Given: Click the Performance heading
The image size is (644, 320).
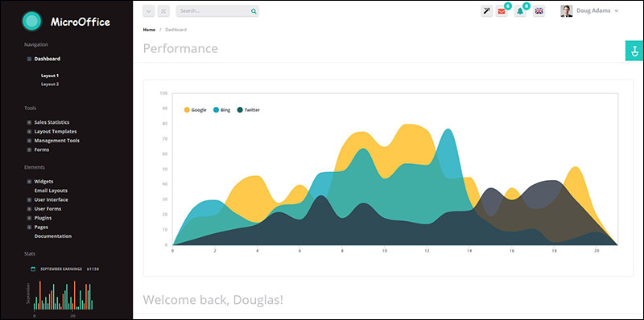Looking at the screenshot, I should pyautogui.click(x=180, y=48).
